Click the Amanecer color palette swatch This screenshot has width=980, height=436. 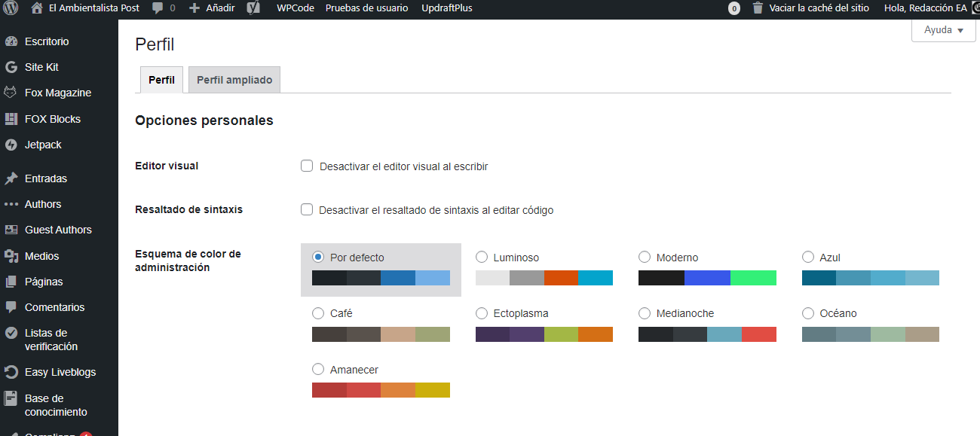tap(381, 390)
